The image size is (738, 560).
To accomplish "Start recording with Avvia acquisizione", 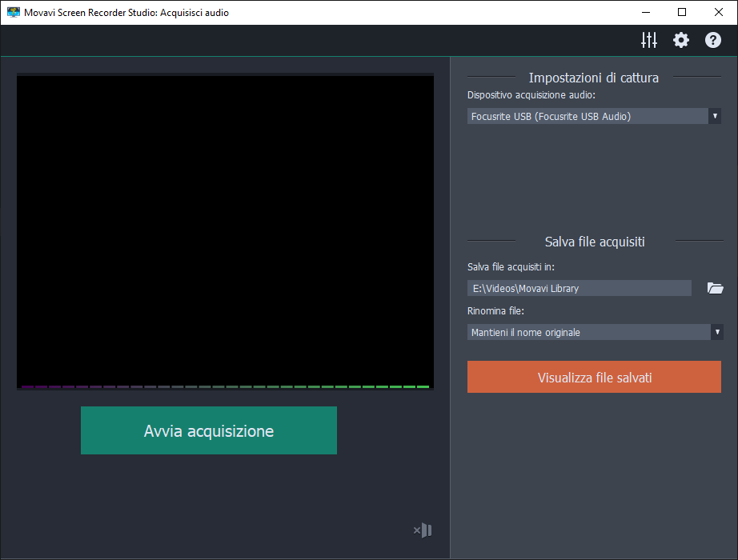I will point(209,430).
